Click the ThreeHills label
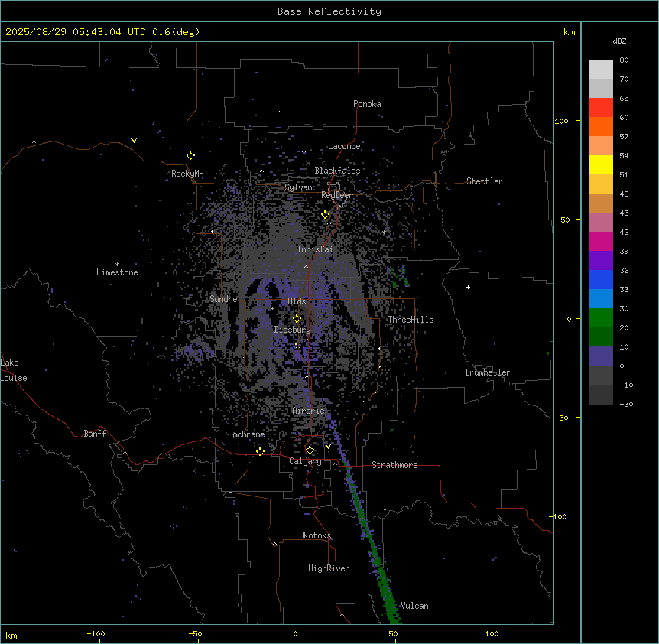 coord(411,320)
